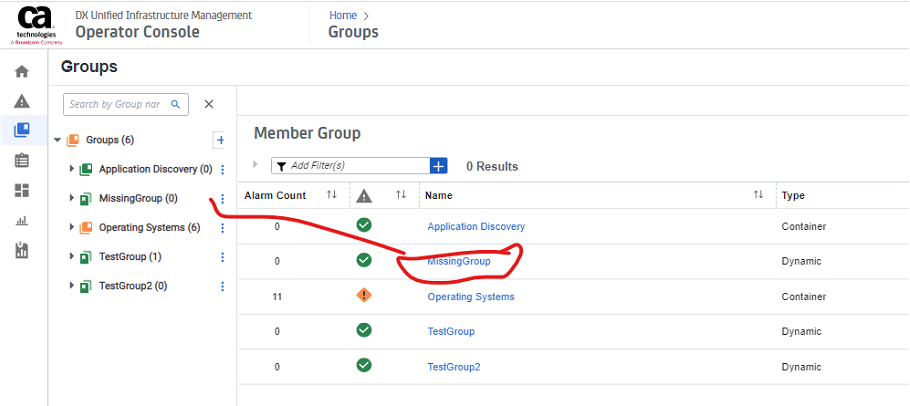Click the blue add filter plus button
The height and width of the screenshot is (406, 910).
(438, 166)
